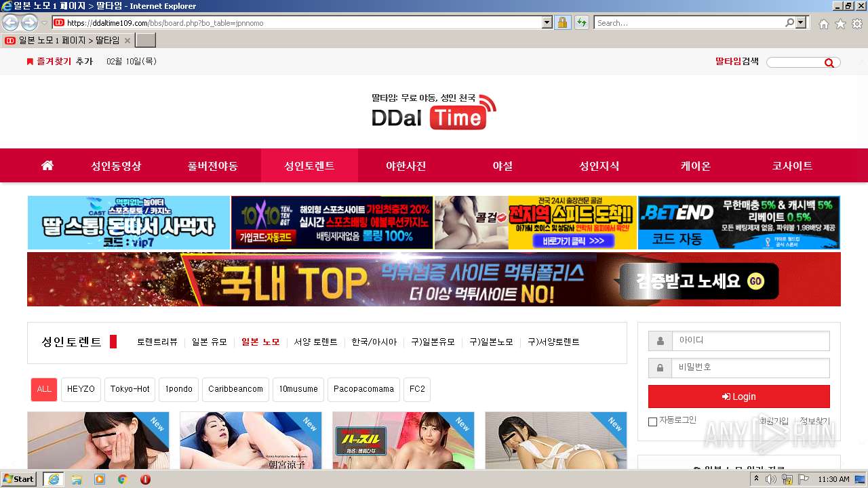Switch to 일본 노모 tab
This screenshot has width=868, height=488.
tap(260, 342)
